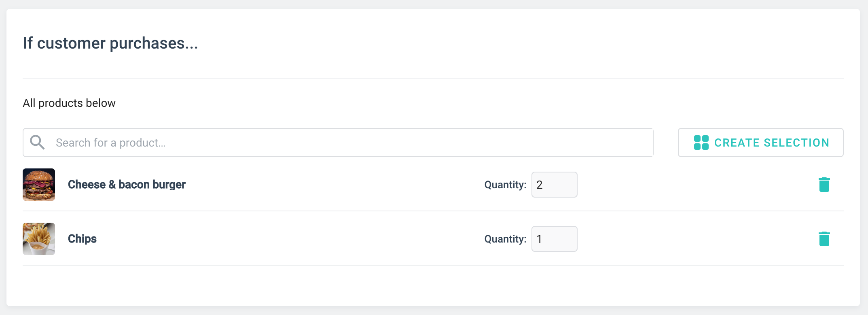Click the trash icon for Chips
868x315 pixels.
pos(824,239)
